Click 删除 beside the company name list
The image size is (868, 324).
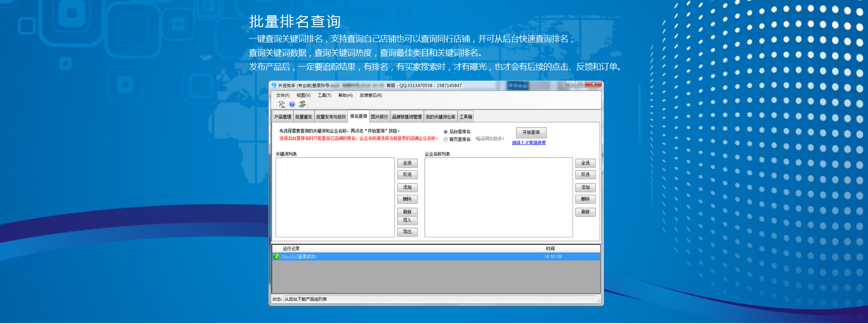585,199
